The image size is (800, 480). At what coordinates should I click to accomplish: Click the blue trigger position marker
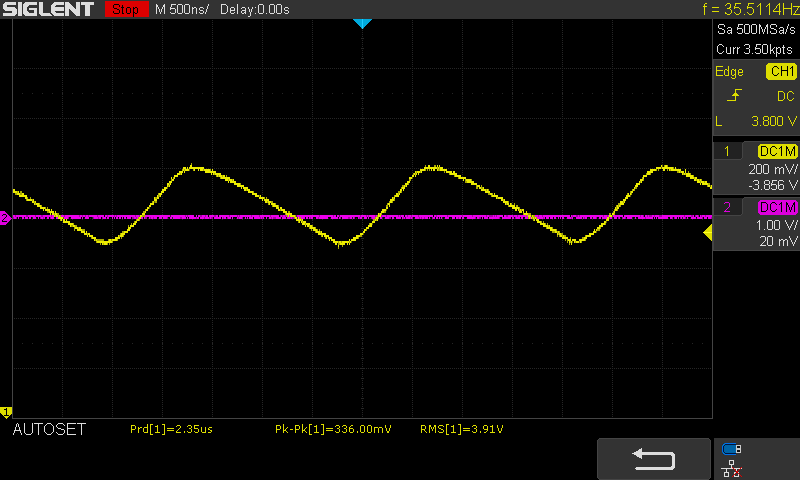coord(362,23)
